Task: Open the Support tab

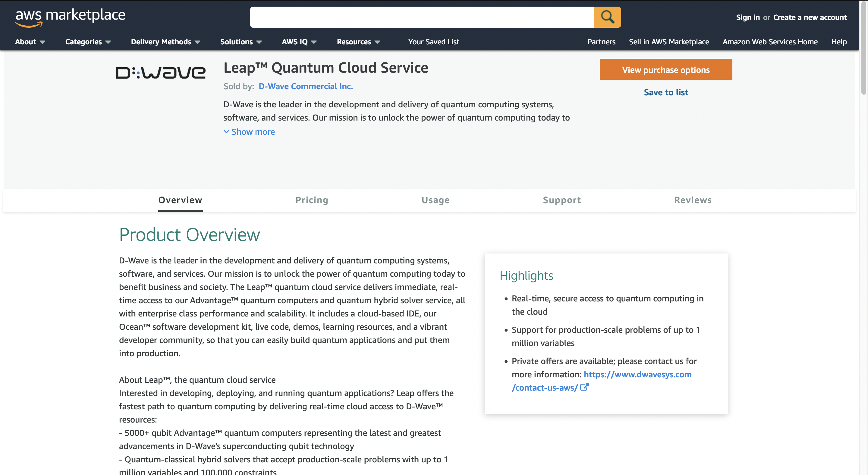Action: [562, 200]
